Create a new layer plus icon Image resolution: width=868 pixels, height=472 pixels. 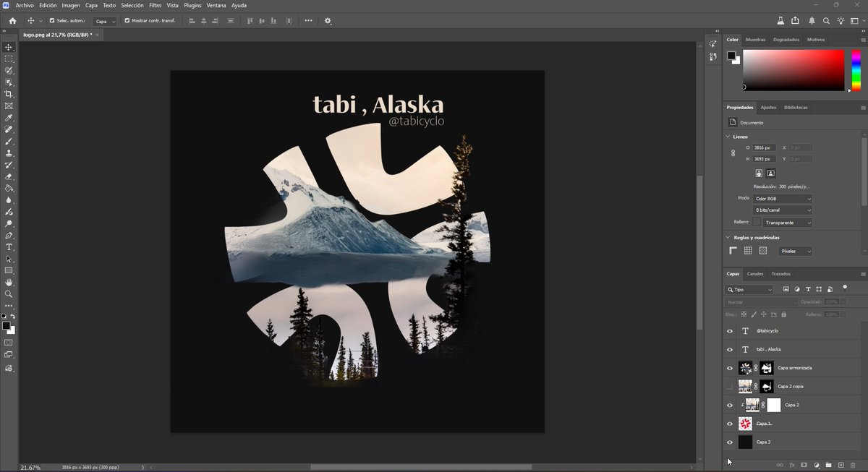840,465
